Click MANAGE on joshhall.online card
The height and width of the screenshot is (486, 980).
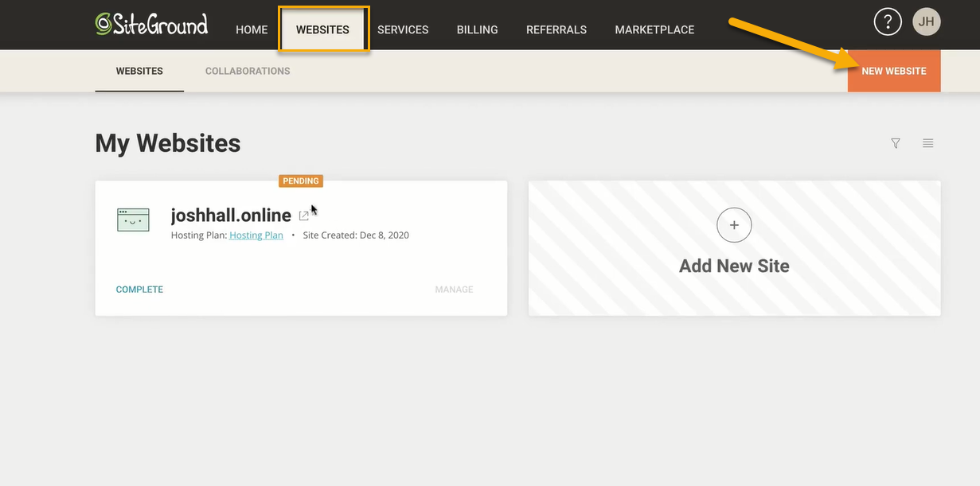(454, 290)
